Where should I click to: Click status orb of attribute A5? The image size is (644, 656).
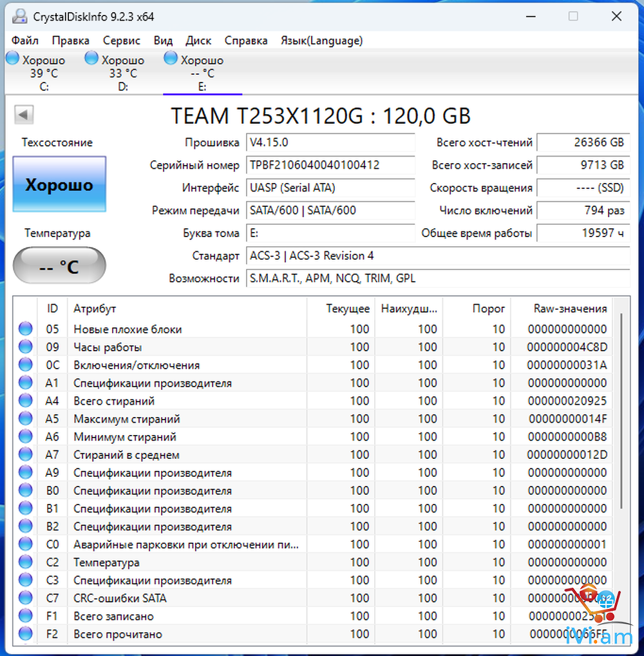[x=26, y=419]
